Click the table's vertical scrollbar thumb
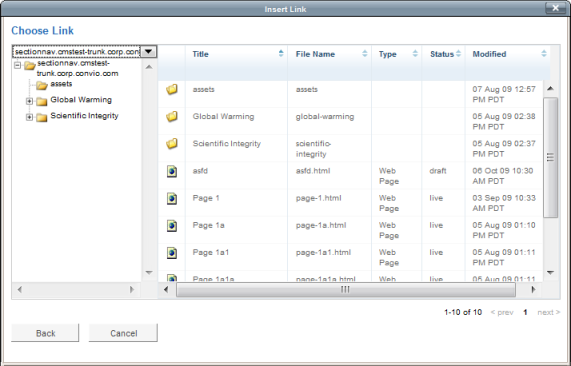The width and height of the screenshot is (571, 366). tap(551, 157)
